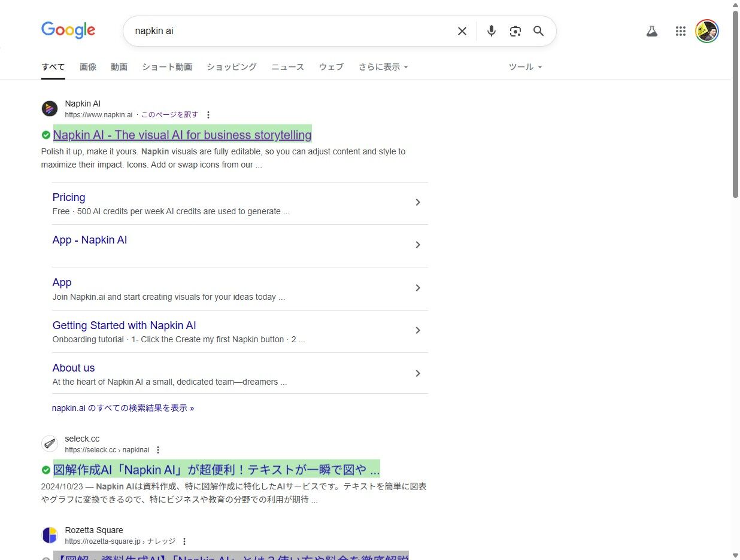The width and height of the screenshot is (740, 560).
Task: Open the About us sitelink
Action: click(74, 368)
